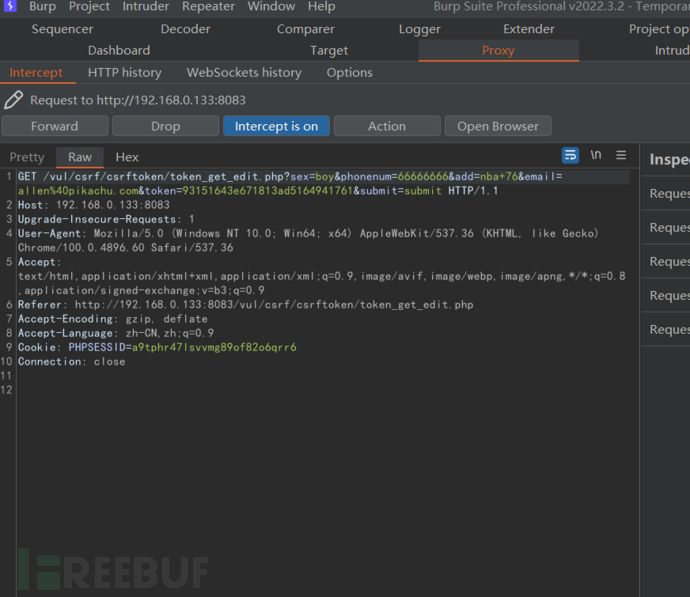This screenshot has height=597, width=690.
Task: Switch to the Decoder tab
Action: tap(185, 29)
